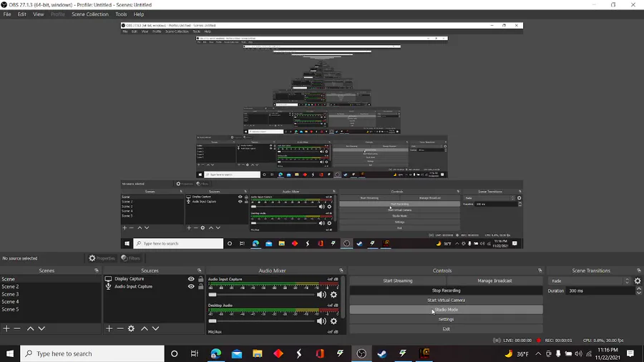Image resolution: width=644 pixels, height=362 pixels.
Task: Move scene up with arrow icon
Action: point(30,328)
